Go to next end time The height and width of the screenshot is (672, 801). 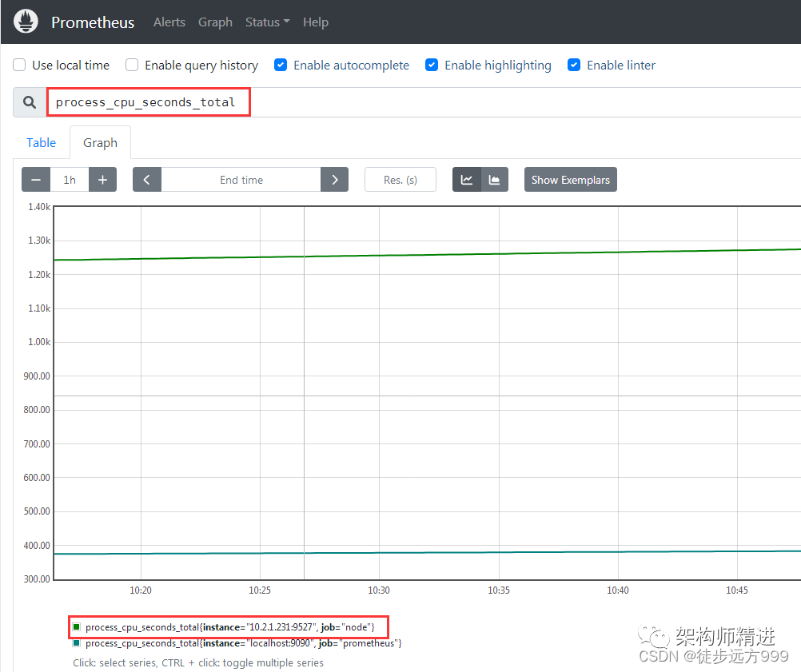click(335, 180)
